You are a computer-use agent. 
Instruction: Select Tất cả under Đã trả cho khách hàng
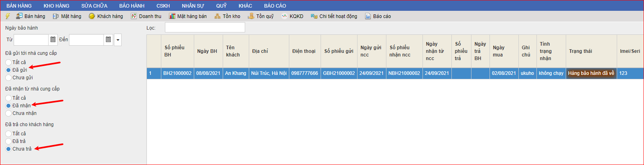coord(8,134)
